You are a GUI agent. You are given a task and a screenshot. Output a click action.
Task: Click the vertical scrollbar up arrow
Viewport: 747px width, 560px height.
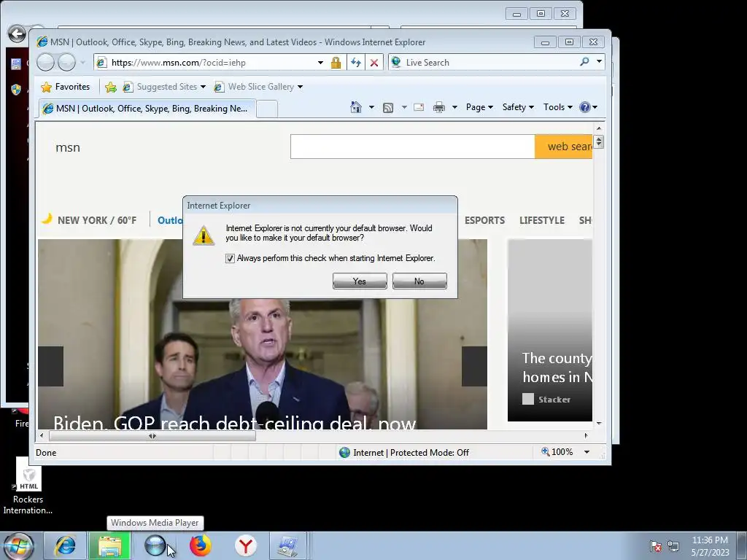click(599, 128)
